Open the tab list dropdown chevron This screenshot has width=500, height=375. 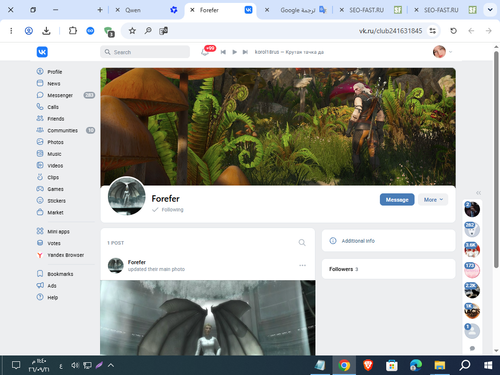click(x=490, y=10)
